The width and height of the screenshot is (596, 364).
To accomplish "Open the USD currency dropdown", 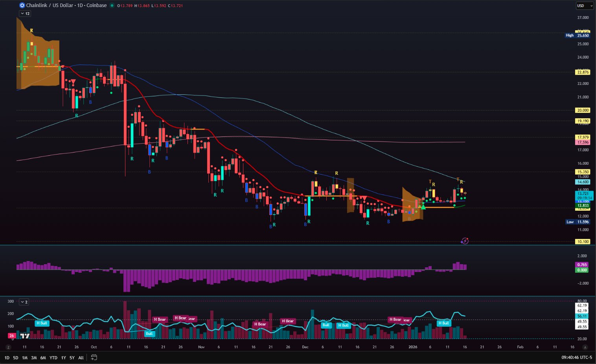I will (x=585, y=6).
